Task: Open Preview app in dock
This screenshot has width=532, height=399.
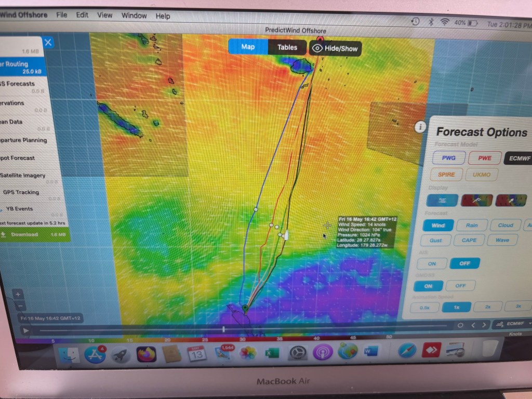Action: (x=456, y=350)
